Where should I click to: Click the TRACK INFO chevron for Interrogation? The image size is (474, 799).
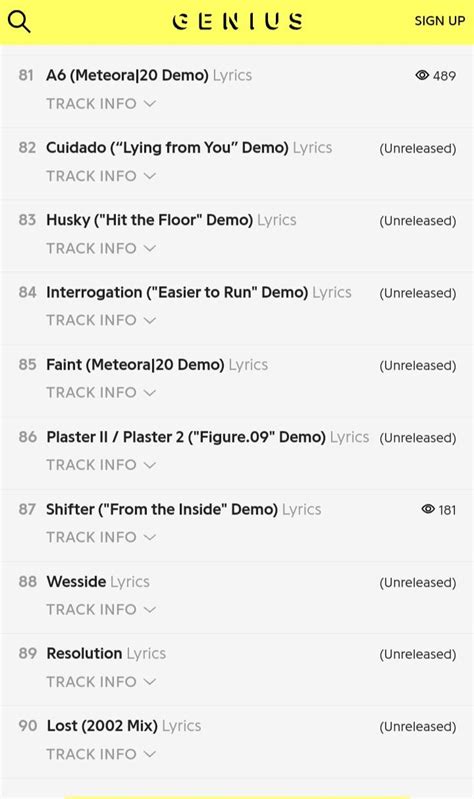pos(150,321)
